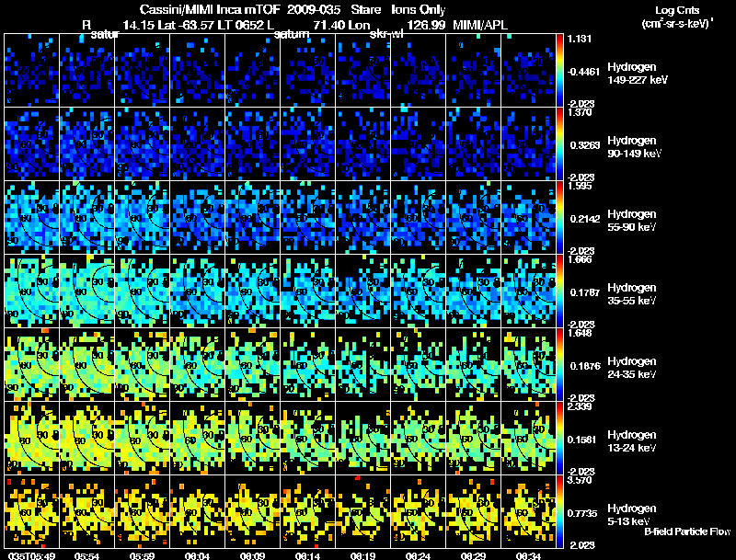Viewport: 736px width, 560px height.
Task: Click the '06:29' time axis label
Action: [x=473, y=555]
